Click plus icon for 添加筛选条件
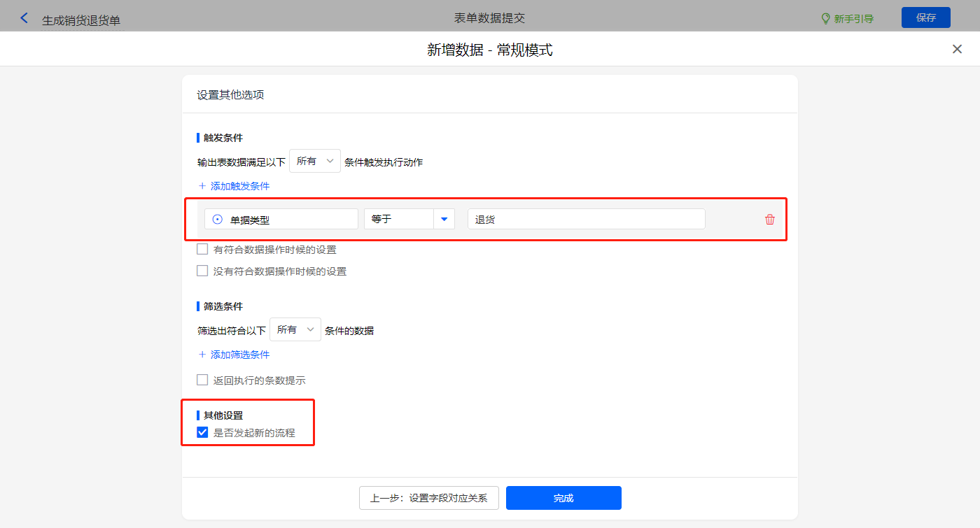The height and width of the screenshot is (528, 980). pyautogui.click(x=202, y=355)
